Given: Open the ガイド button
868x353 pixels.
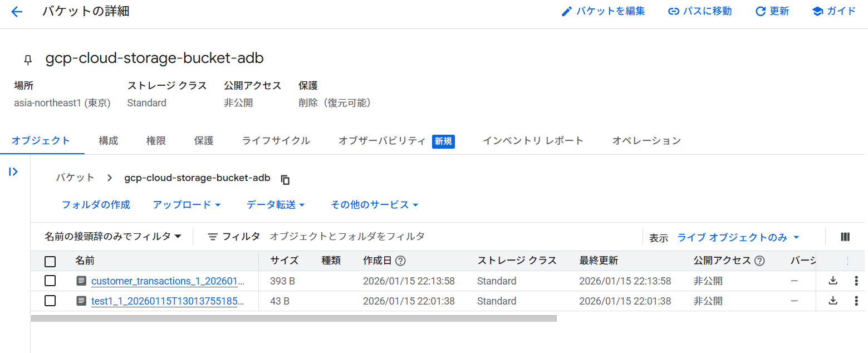Looking at the screenshot, I should pos(834,11).
